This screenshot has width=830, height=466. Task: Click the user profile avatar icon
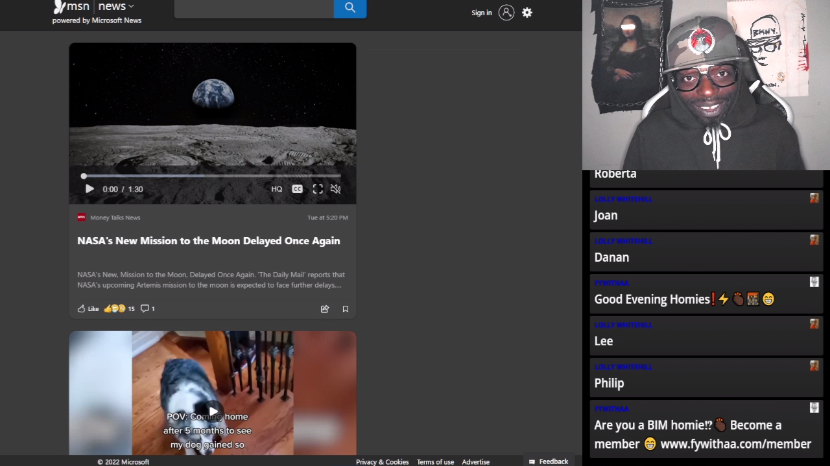(x=506, y=13)
